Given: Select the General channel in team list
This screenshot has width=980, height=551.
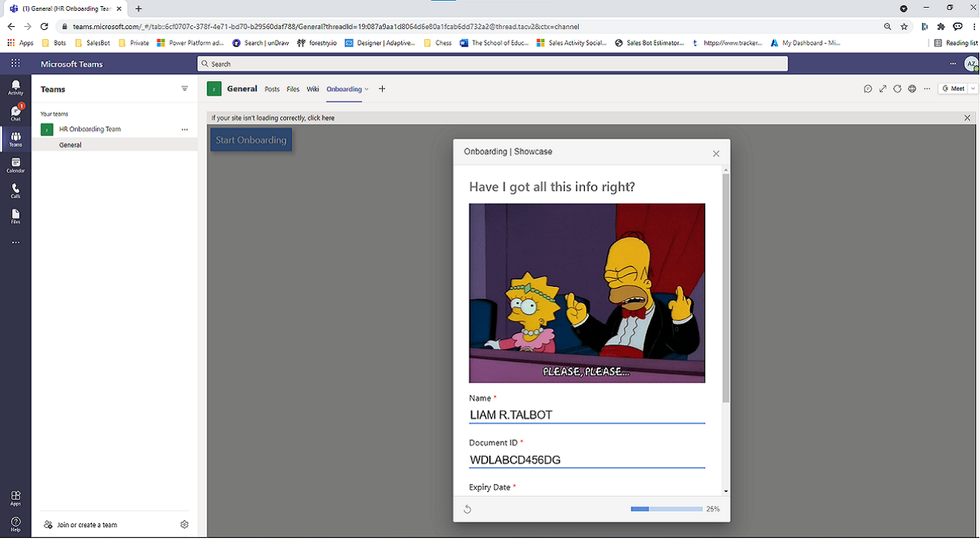Looking at the screenshot, I should coord(115,145).
